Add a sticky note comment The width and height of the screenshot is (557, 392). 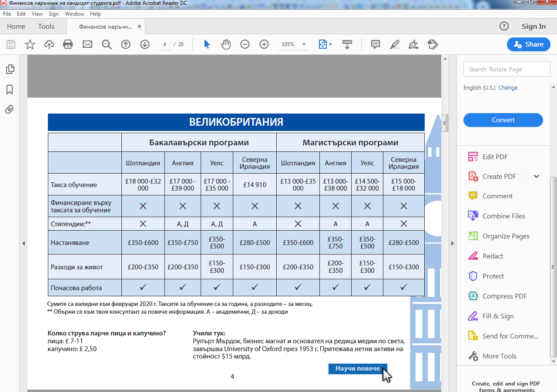pyautogui.click(x=375, y=44)
